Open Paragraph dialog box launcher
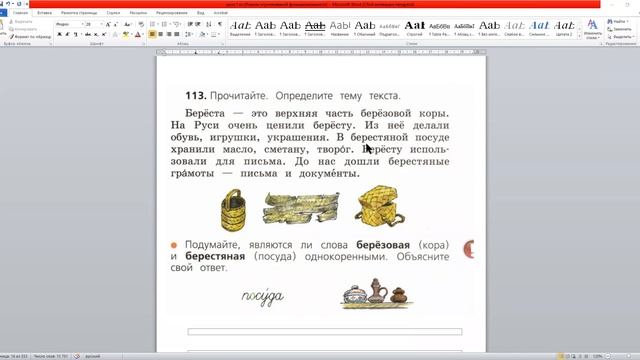 pyautogui.click(x=222, y=44)
